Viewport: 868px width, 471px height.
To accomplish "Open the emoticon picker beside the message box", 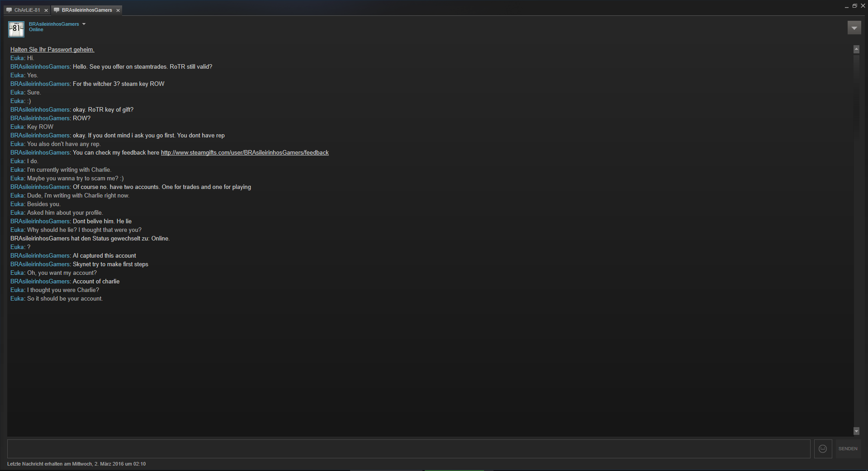I will tap(823, 449).
